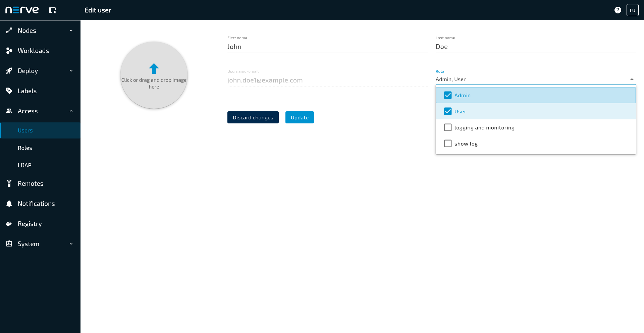644x333 pixels.
Task: Click the Username/email field
Action: (327, 80)
